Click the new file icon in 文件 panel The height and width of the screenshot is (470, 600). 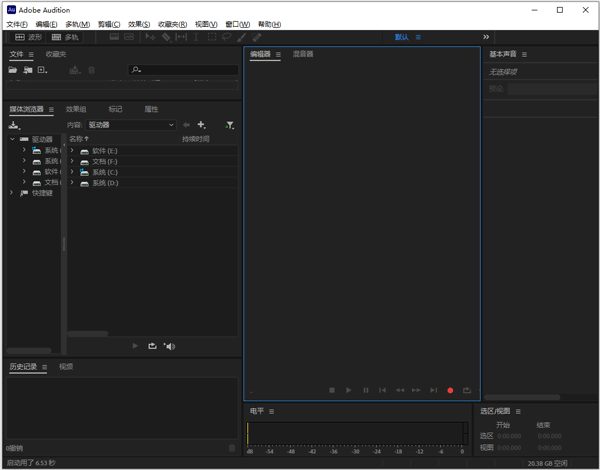[x=42, y=70]
